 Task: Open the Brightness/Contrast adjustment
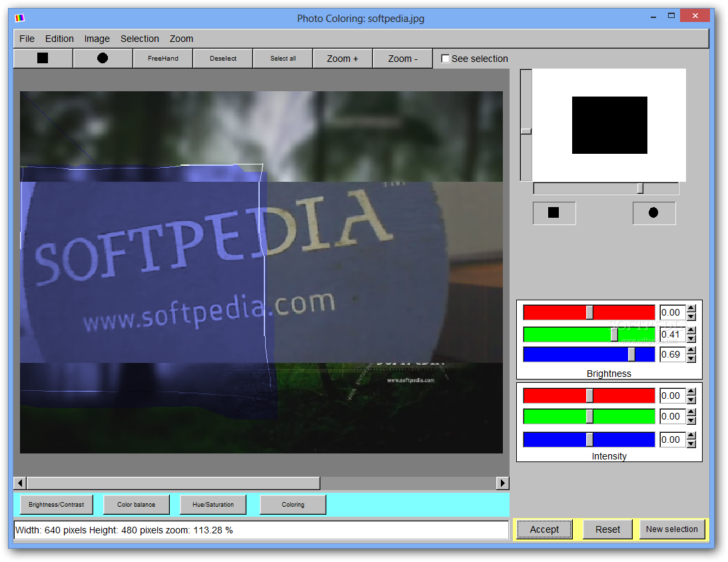point(56,505)
